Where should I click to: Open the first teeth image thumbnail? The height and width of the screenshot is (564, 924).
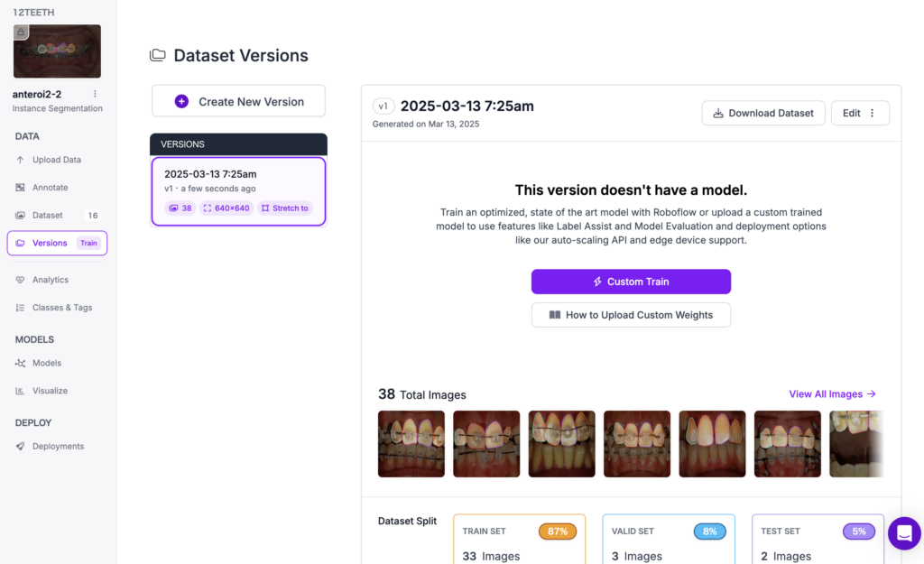(x=411, y=444)
